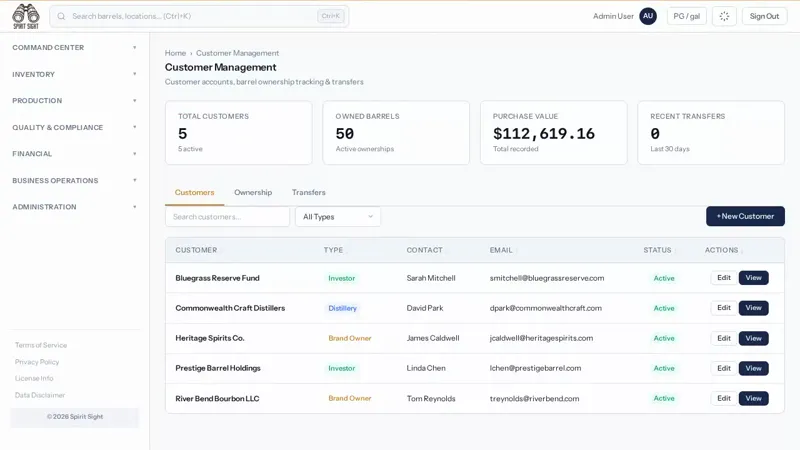View Bluegrass Reserve Fund details
This screenshot has height=450, width=800.
coord(754,278)
